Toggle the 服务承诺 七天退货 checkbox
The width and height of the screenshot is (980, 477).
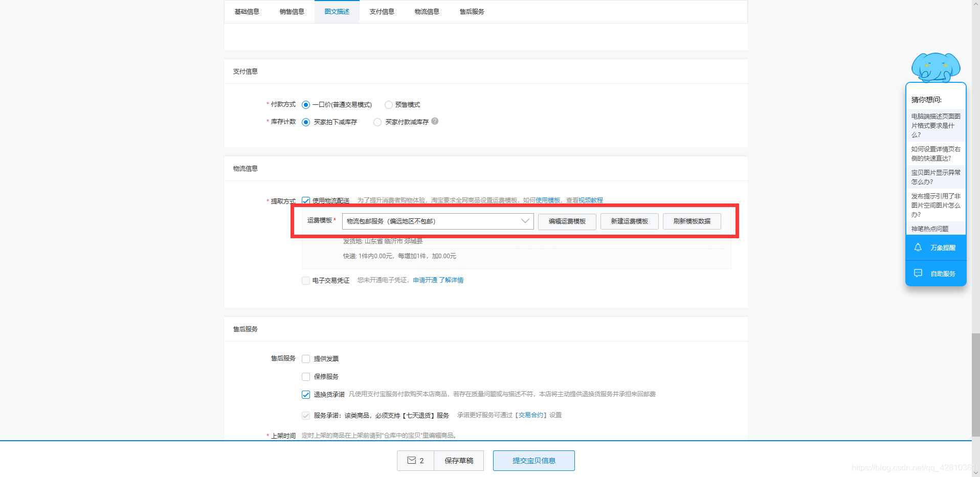coord(306,416)
